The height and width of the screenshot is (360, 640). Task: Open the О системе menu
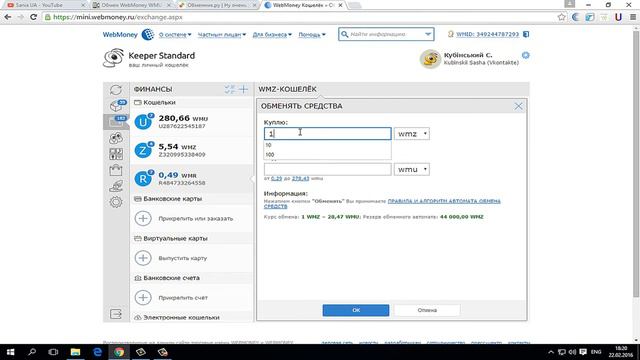175,35
